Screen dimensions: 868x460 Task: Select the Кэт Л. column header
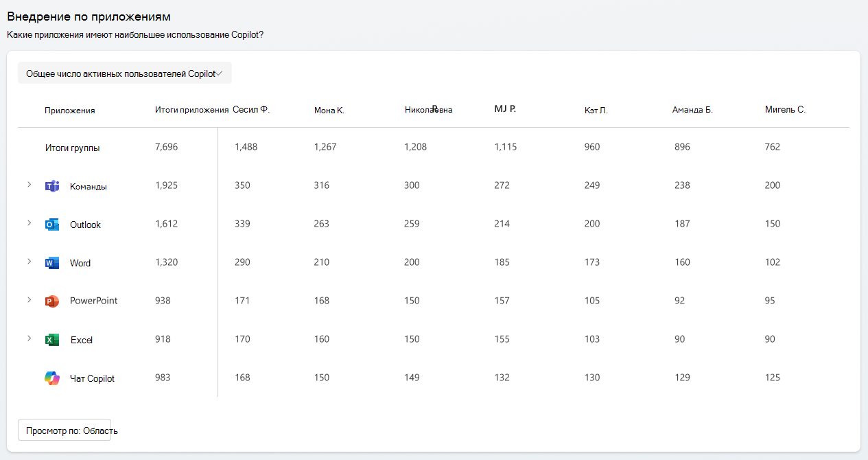pos(596,111)
